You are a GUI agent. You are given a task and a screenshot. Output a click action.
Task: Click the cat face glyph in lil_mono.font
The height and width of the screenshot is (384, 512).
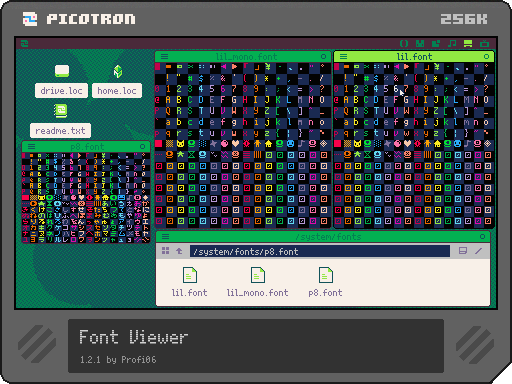[x=180, y=144]
